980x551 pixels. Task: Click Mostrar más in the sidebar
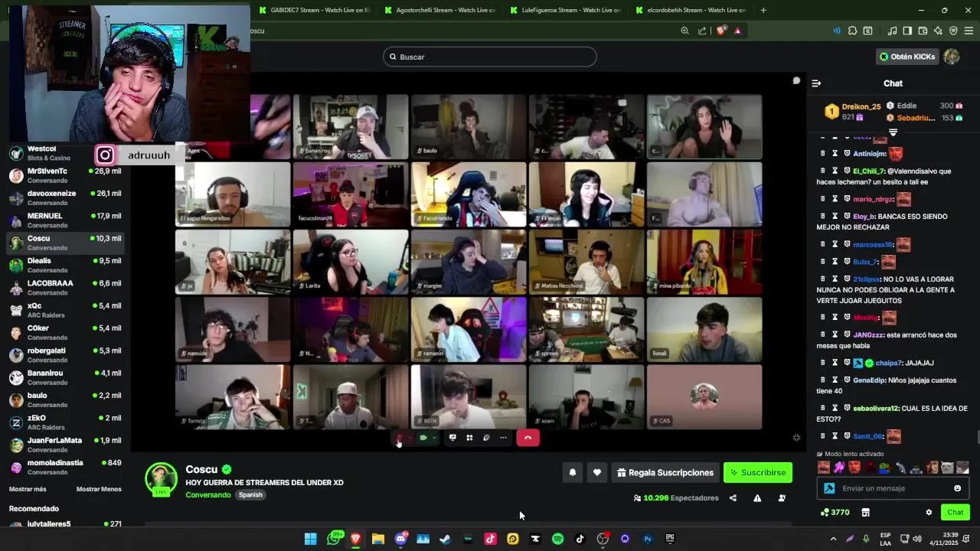pyautogui.click(x=28, y=489)
